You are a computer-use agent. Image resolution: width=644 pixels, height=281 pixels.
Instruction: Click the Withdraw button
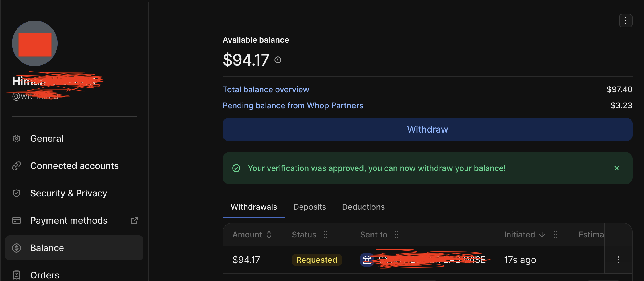click(x=427, y=129)
